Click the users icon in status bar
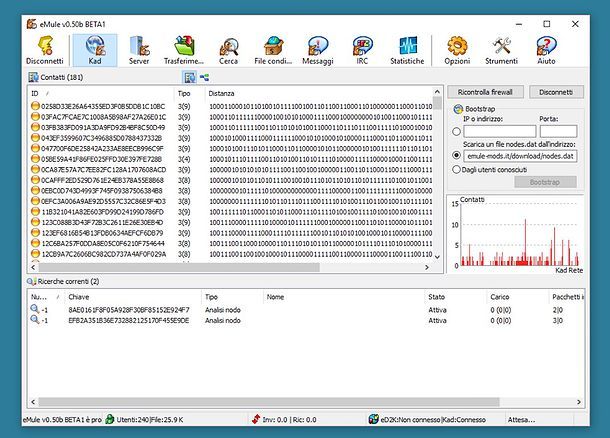610x438 pixels. [x=110, y=419]
